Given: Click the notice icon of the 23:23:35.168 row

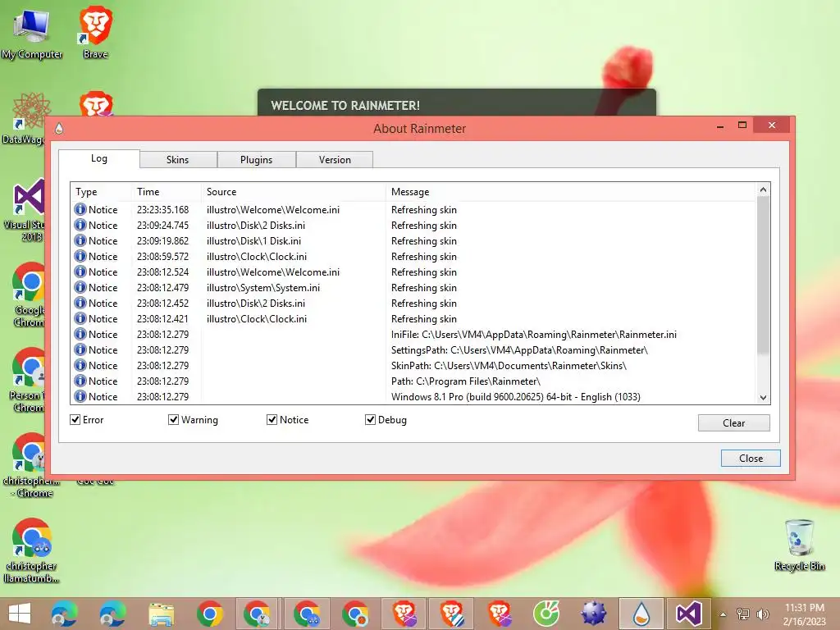Looking at the screenshot, I should 80,209.
